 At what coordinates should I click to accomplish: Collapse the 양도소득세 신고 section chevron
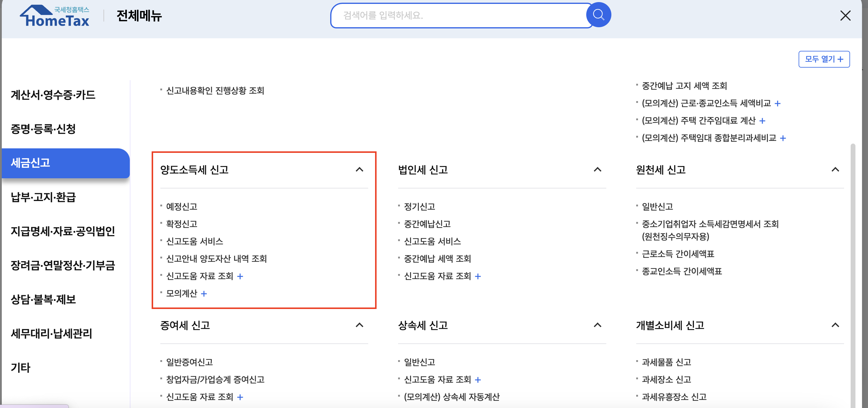(x=359, y=170)
